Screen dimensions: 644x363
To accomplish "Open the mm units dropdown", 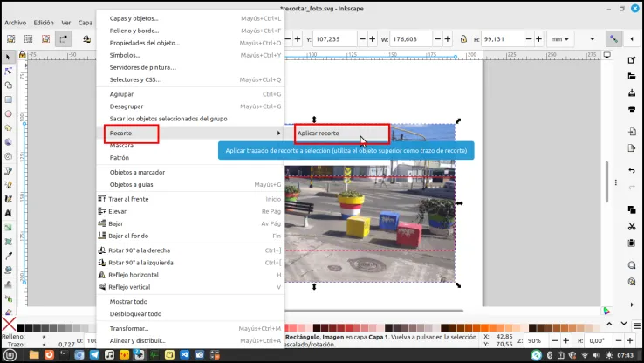I will [560, 39].
